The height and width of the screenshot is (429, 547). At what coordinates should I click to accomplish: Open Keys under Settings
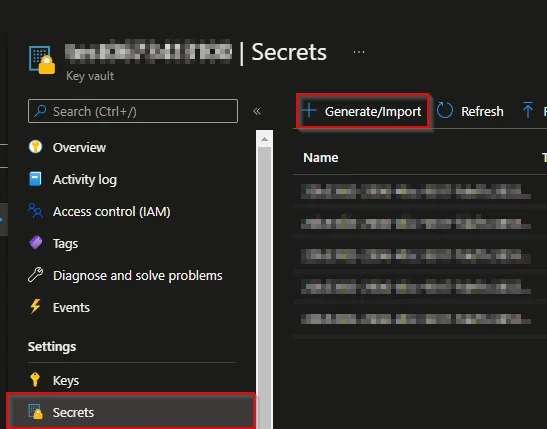(66, 381)
